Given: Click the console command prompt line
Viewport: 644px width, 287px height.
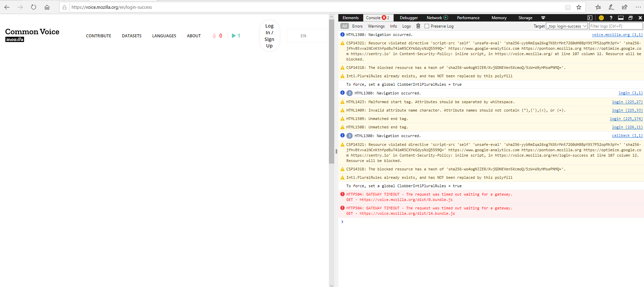Looking at the screenshot, I should tap(491, 222).
